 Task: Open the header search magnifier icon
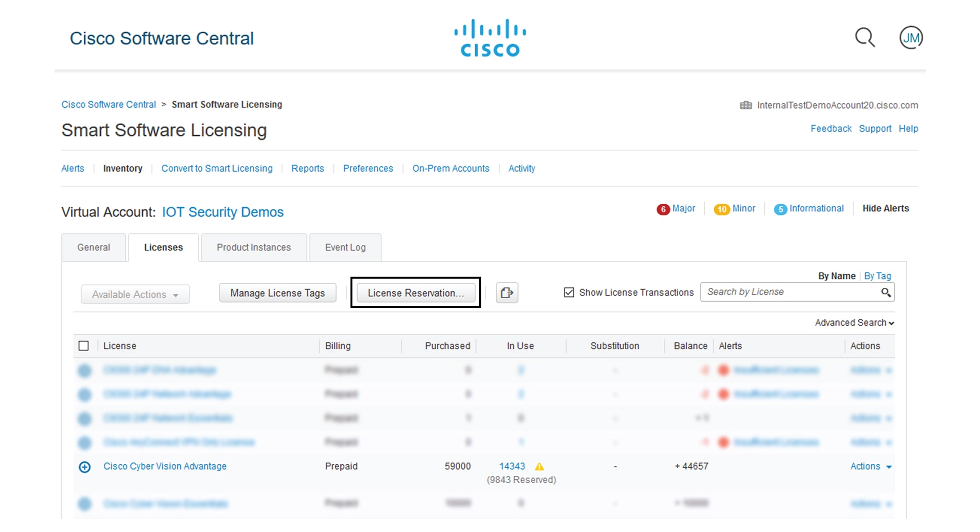pyautogui.click(x=865, y=37)
